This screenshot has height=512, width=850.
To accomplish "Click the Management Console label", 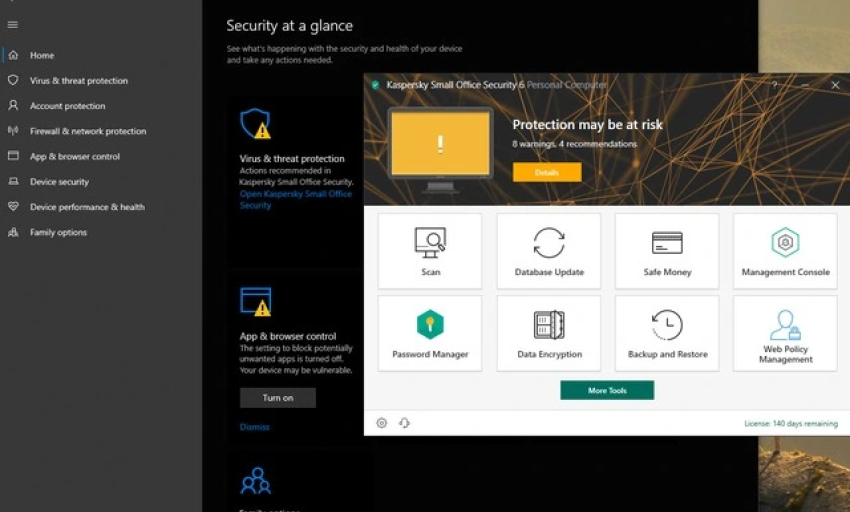I will [785, 272].
